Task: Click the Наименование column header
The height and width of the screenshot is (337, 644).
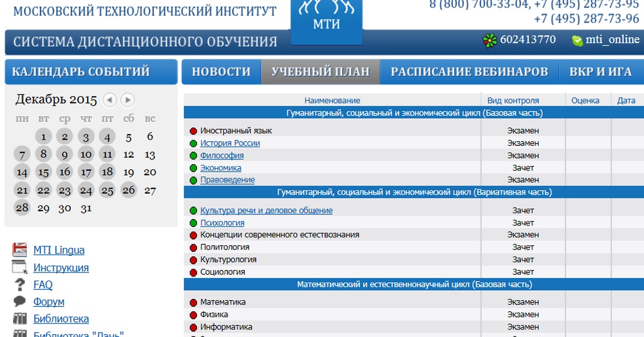Action: (332, 100)
